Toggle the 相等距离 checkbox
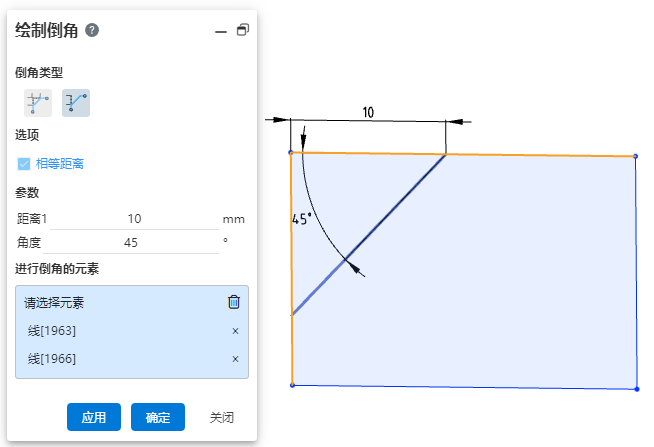The height and width of the screenshot is (447, 654). point(24,164)
